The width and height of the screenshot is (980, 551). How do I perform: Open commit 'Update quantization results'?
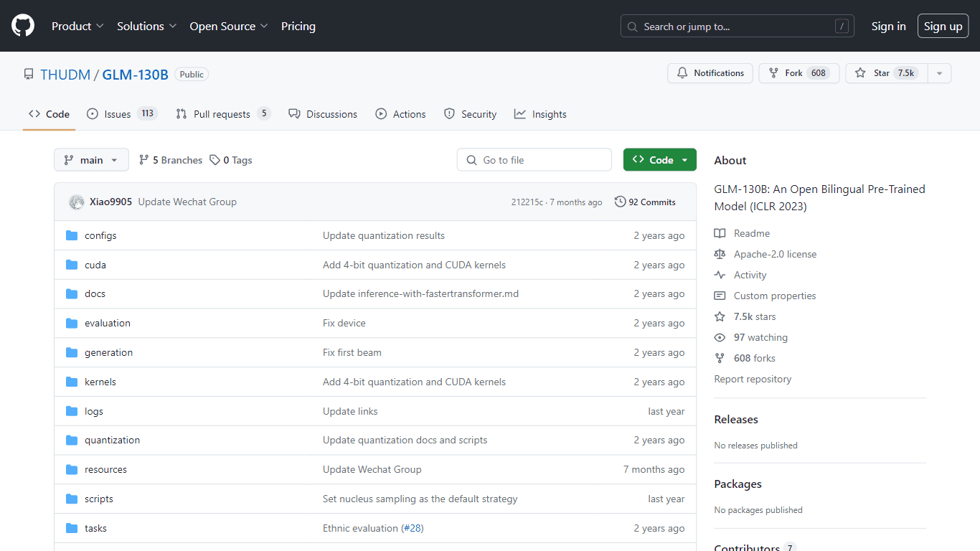click(384, 235)
